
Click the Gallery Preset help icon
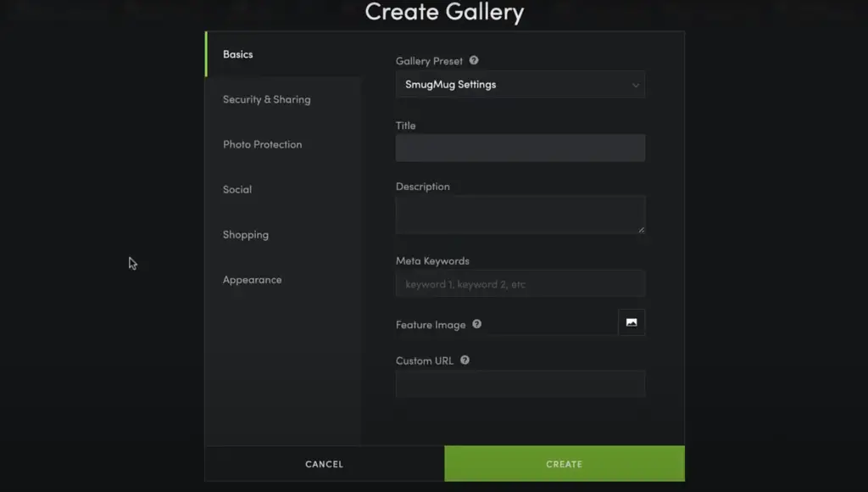tap(474, 60)
